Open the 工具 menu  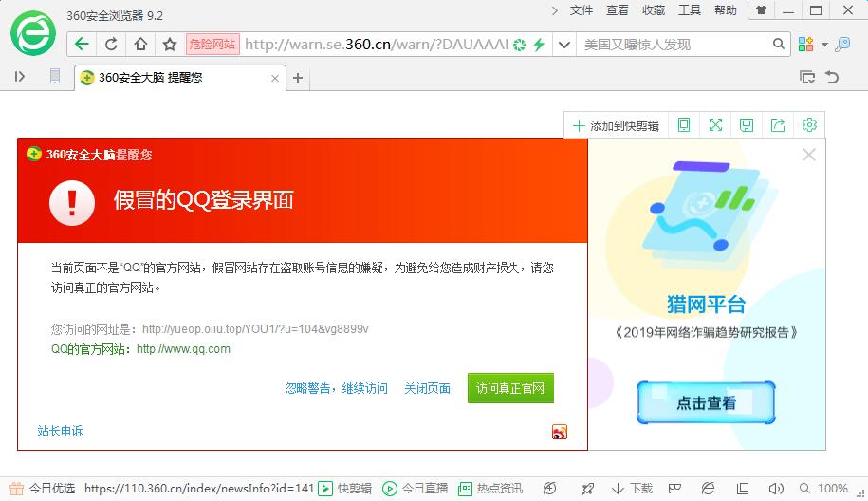click(x=690, y=10)
